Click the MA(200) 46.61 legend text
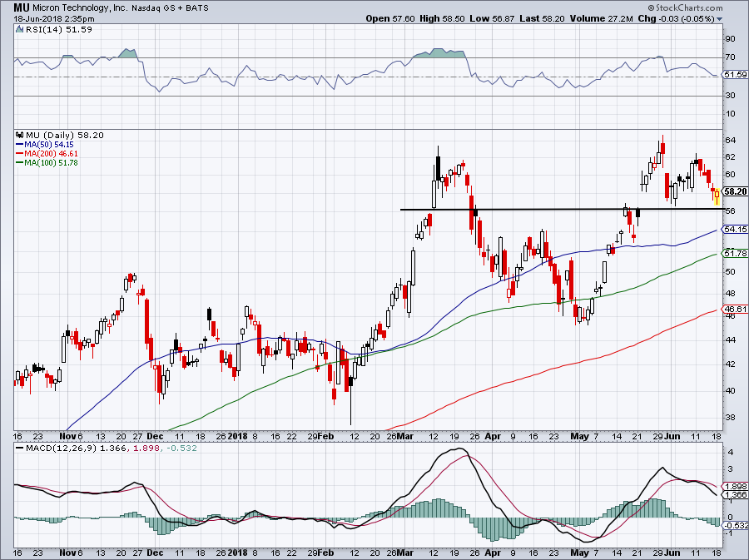Image resolution: width=749 pixels, height=560 pixels. pyautogui.click(x=51, y=154)
